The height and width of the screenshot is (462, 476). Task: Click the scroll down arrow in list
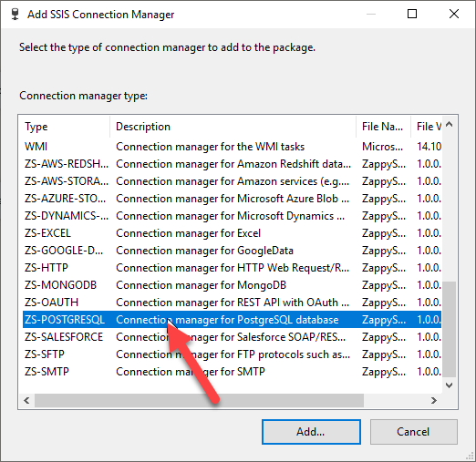click(x=450, y=385)
